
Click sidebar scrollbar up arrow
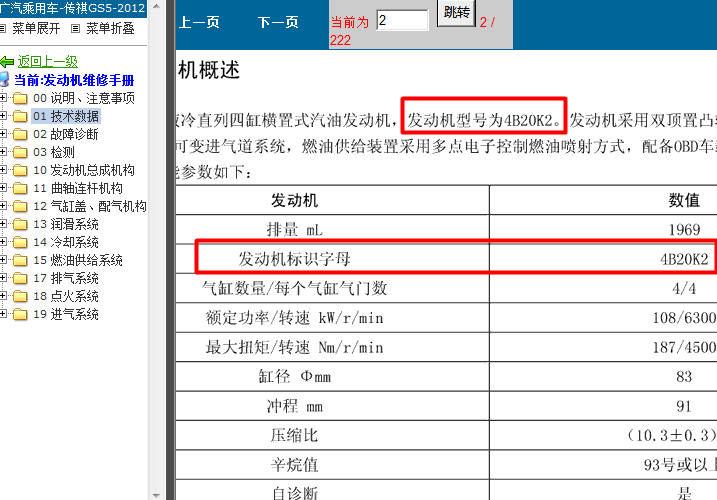coord(156,6)
